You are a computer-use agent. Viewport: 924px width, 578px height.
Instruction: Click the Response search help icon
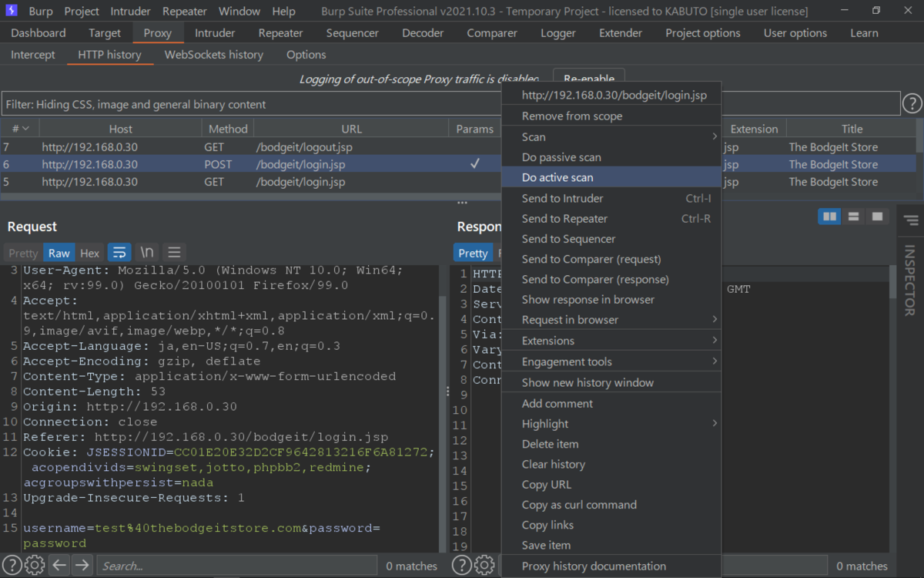coord(461,566)
